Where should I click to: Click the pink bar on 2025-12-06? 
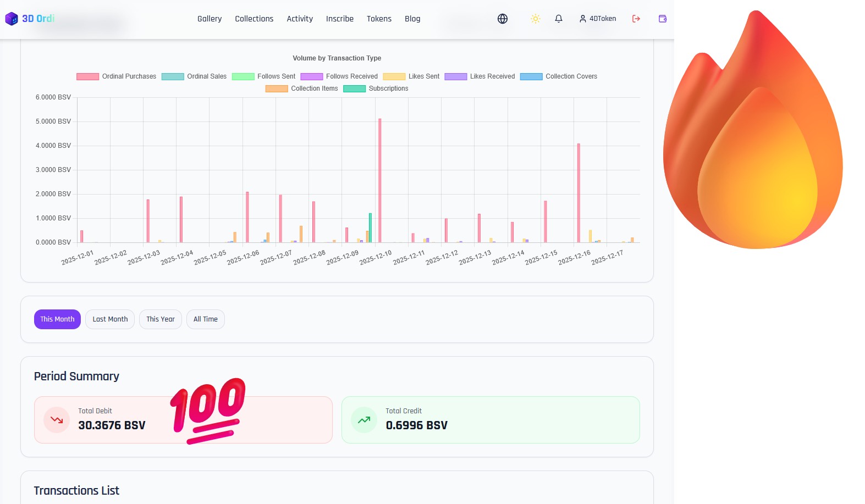point(247,217)
